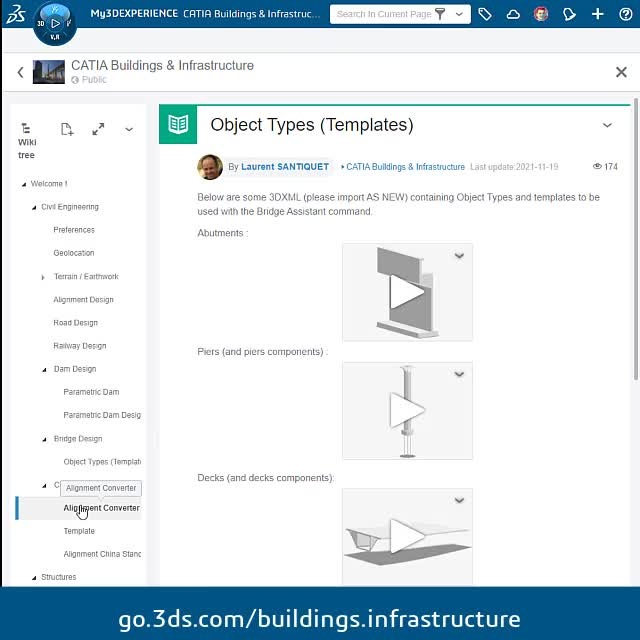
Task: Open Parametric Dam wiki page
Action: click(x=91, y=392)
